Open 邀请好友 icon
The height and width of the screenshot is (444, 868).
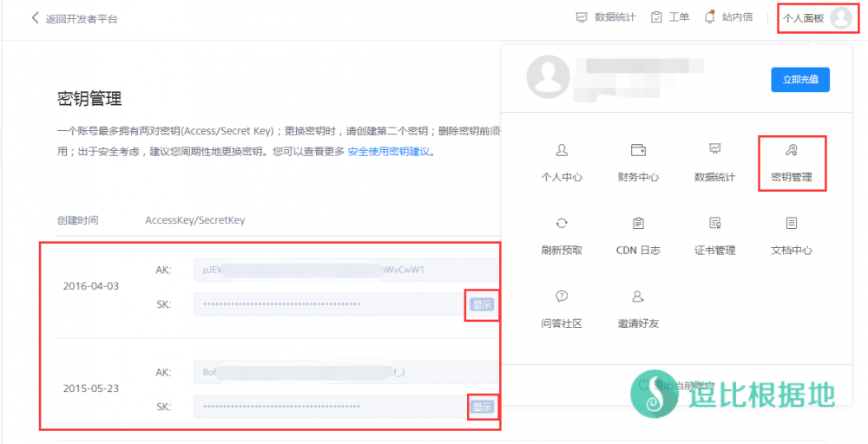(638, 297)
